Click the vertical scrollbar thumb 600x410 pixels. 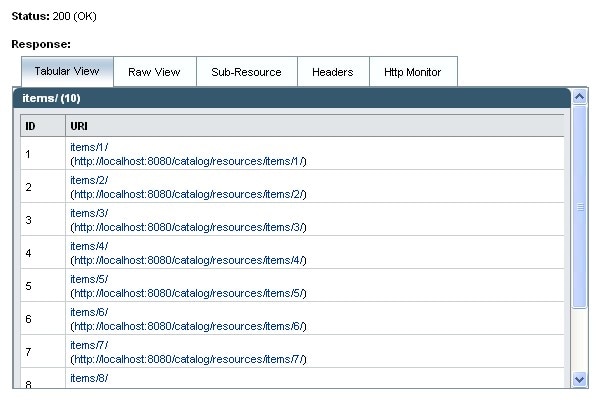point(579,206)
